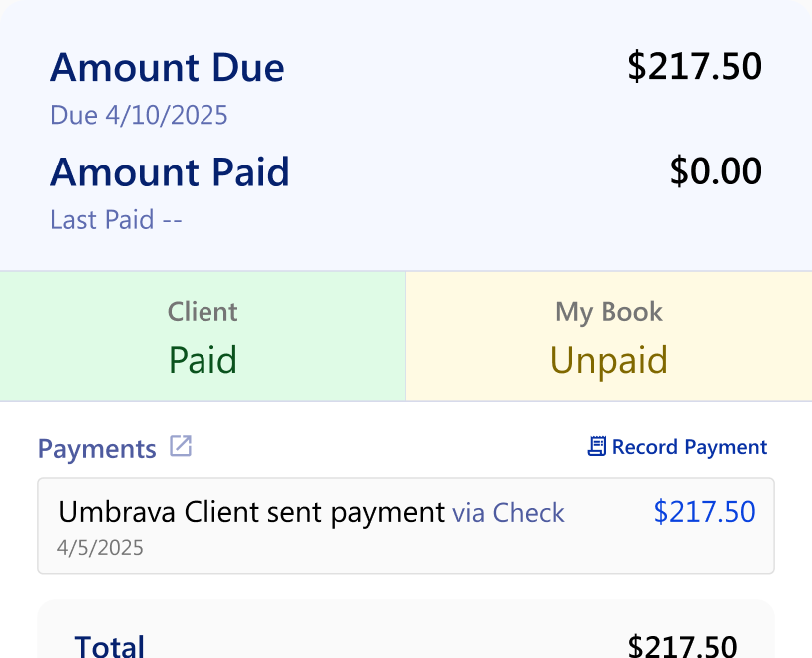Click the Amount Paid heading
The image size is (812, 658).
tap(170, 172)
